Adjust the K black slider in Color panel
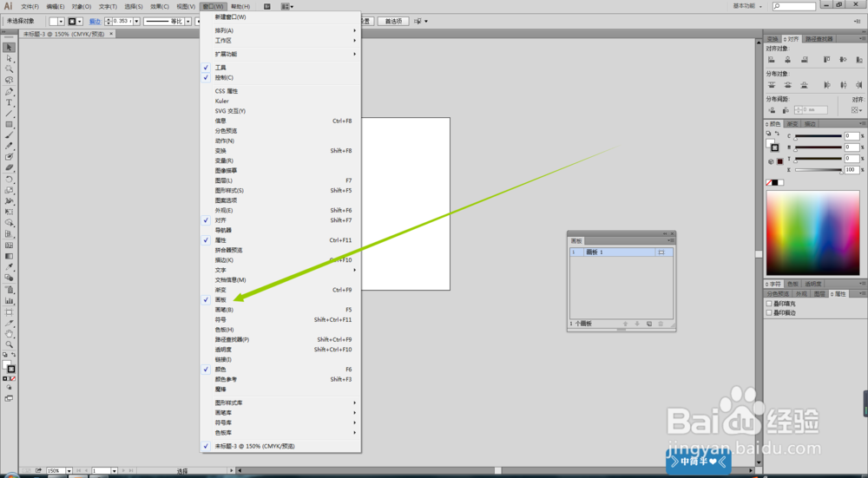Image resolution: width=868 pixels, height=478 pixels. tap(819, 170)
